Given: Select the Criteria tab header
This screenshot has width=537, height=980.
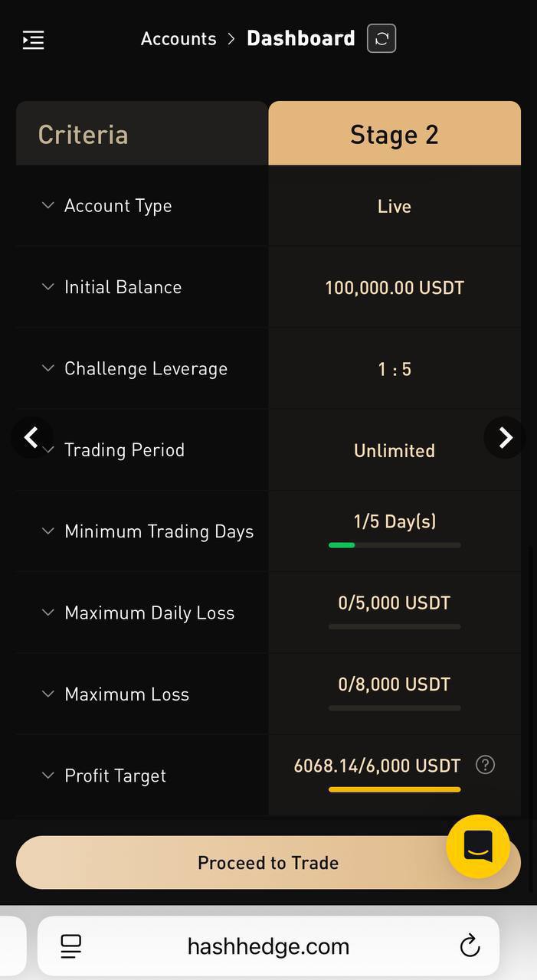Looking at the screenshot, I should [142, 133].
